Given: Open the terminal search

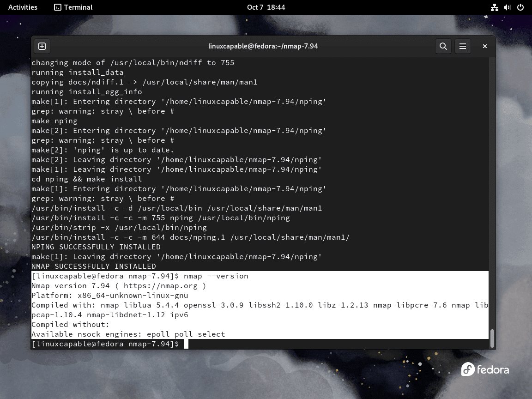Looking at the screenshot, I should (443, 46).
